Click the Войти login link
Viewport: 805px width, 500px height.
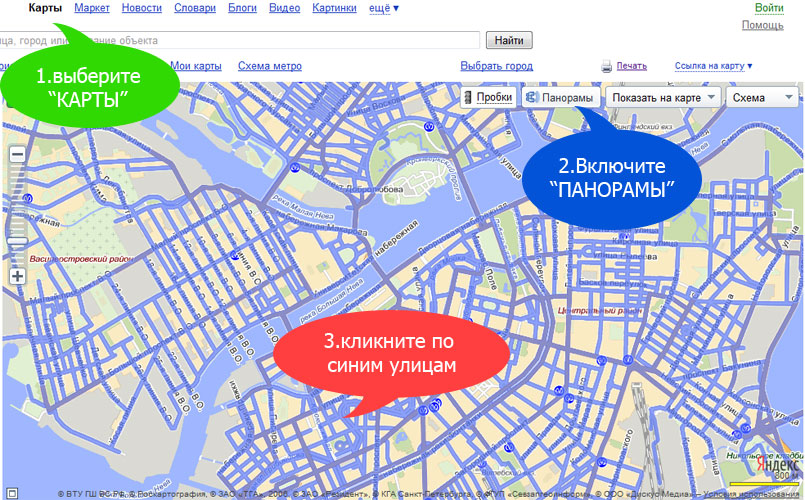click(x=769, y=8)
